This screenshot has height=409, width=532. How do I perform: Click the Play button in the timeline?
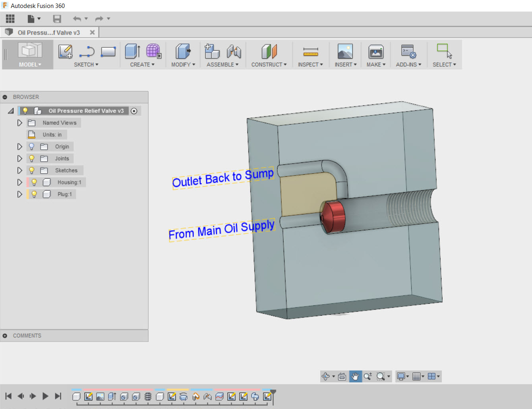(45, 396)
